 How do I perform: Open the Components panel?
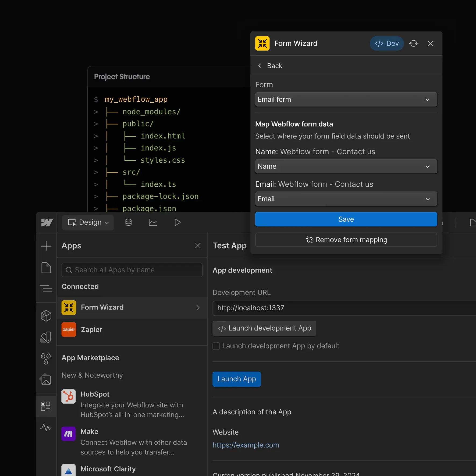tap(46, 316)
